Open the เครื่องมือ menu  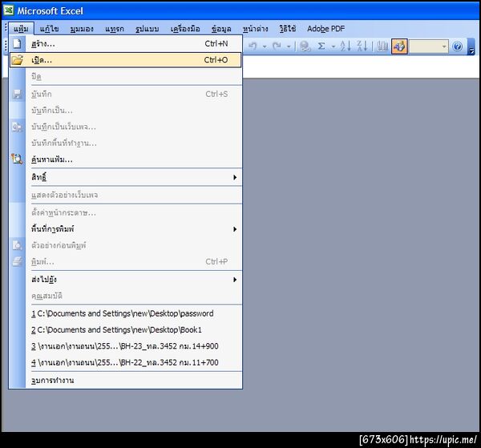click(185, 29)
